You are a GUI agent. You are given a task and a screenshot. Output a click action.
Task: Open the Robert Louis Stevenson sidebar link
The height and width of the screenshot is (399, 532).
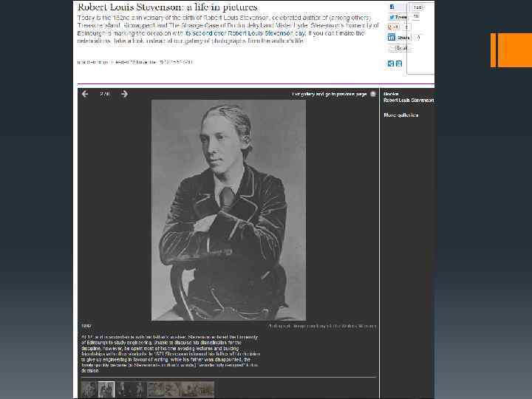pyautogui.click(x=409, y=100)
